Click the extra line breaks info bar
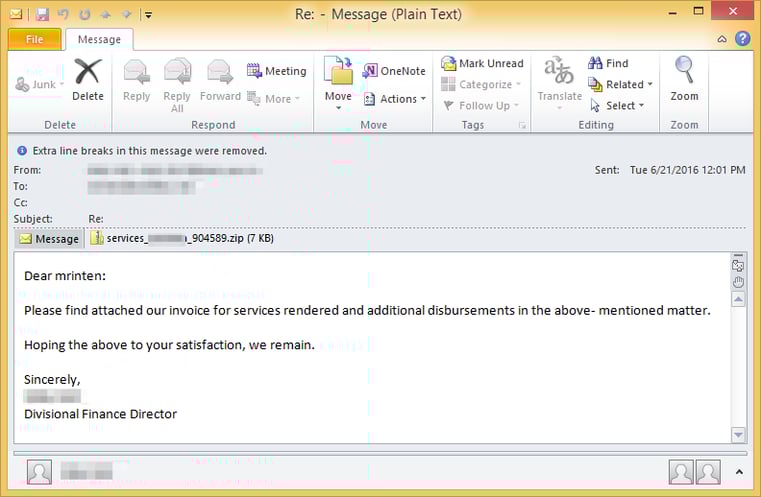Screen dimensions: 761x497 (141, 150)
